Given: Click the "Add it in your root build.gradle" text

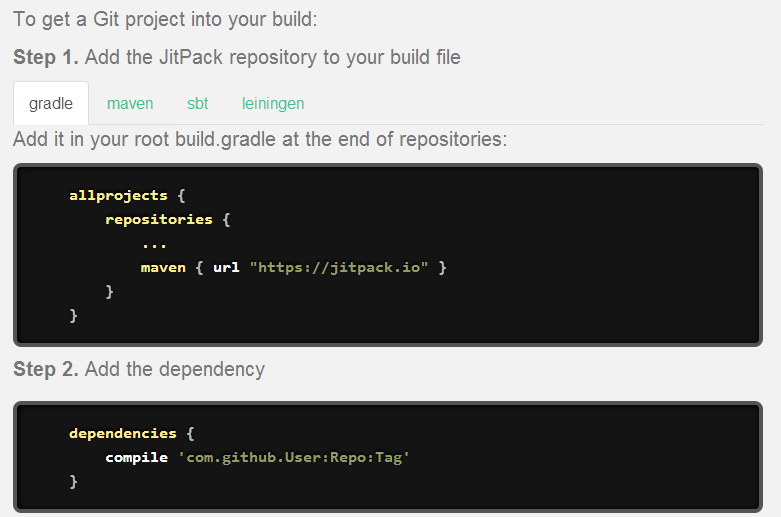Looking at the screenshot, I should click(x=260, y=139).
